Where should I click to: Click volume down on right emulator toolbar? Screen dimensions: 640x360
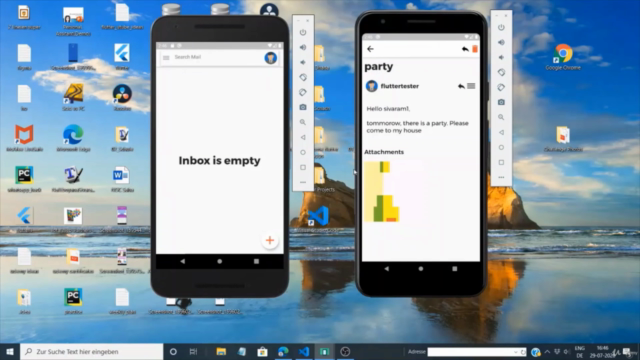[501, 58]
